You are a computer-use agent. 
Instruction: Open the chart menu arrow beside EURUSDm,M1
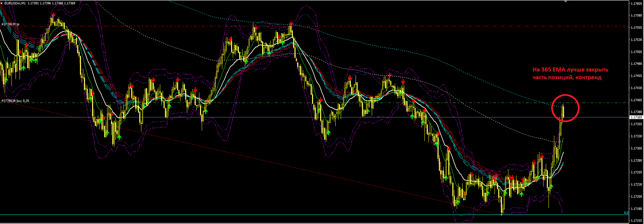tap(2, 3)
